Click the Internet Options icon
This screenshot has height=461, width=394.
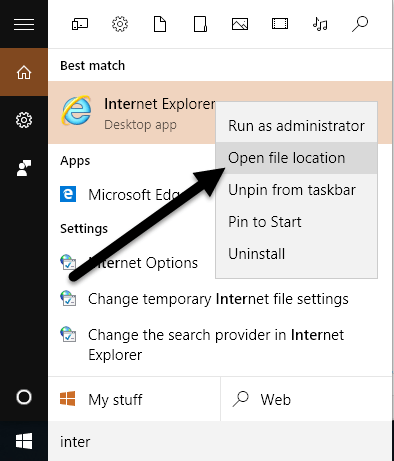68,262
